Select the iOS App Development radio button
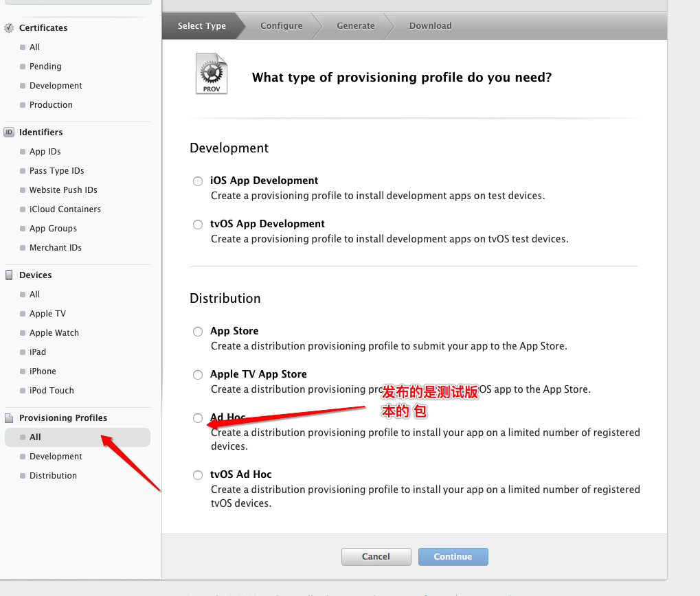 pos(198,181)
